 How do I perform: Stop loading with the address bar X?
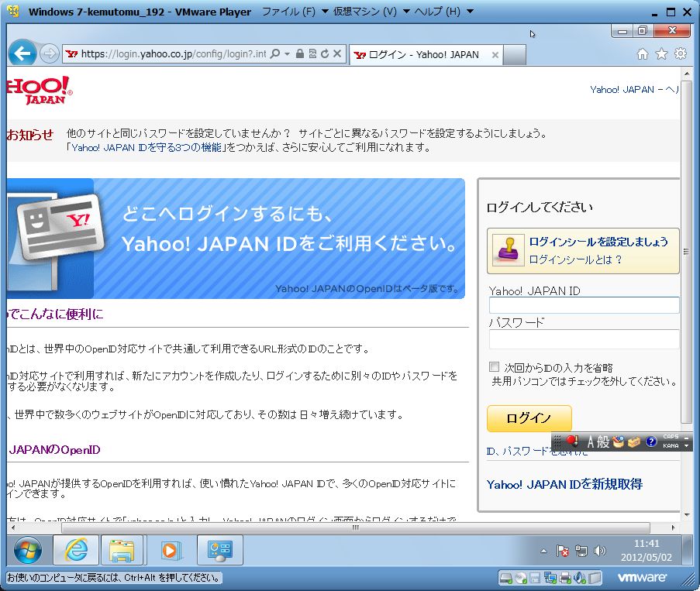(x=337, y=54)
